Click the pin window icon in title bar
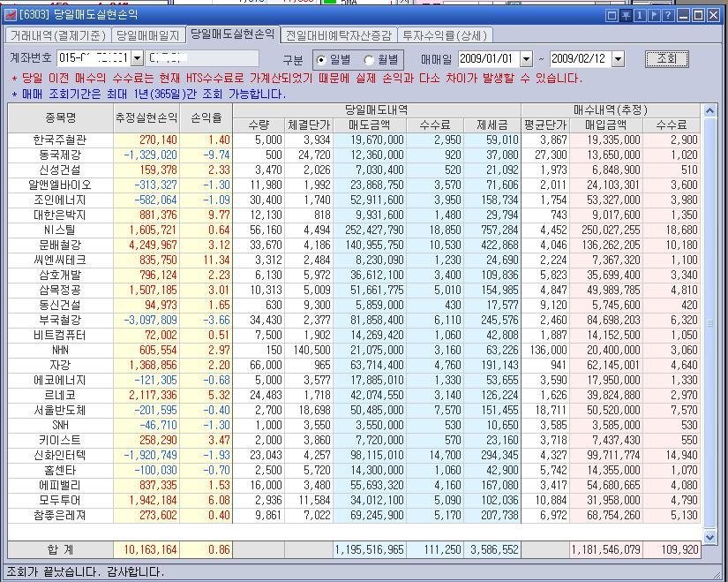This screenshot has height=582, width=728. (x=626, y=15)
